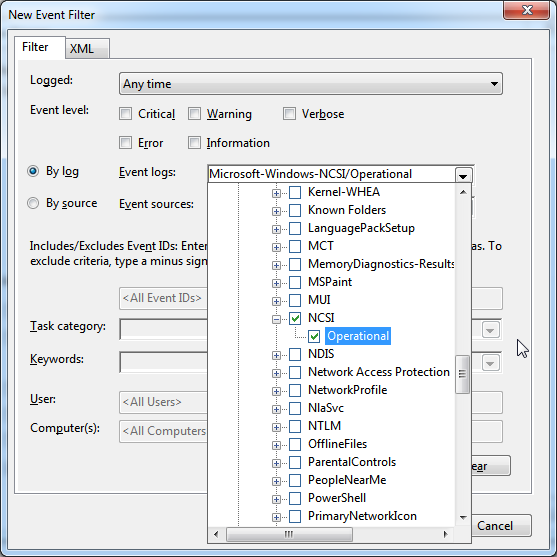557x557 pixels.
Task: Expand the NTLM tree node
Action: [x=276, y=427]
